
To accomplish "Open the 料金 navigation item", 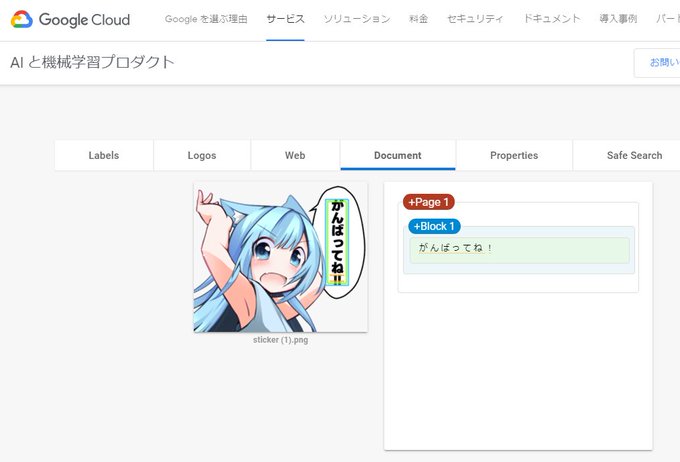I will [418, 19].
